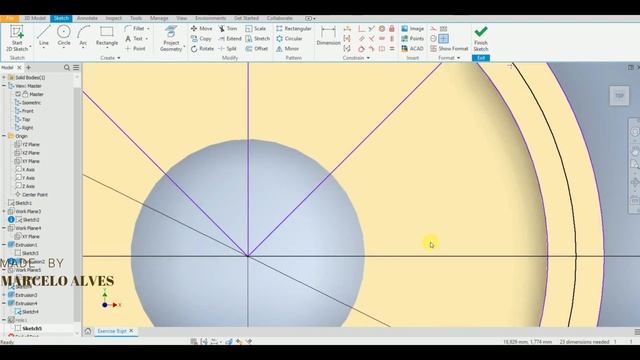Image resolution: width=640 pixels, height=360 pixels.
Task: Switch to the View tab
Action: [182, 18]
